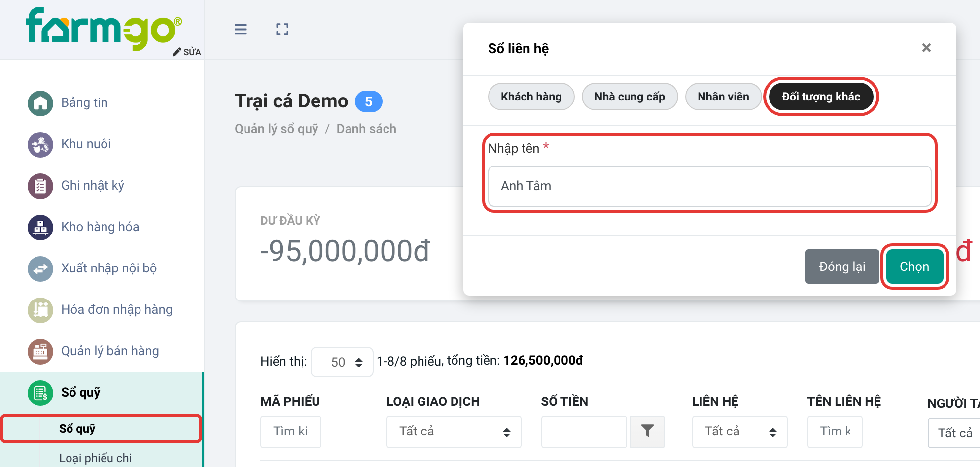Open Khu nuôi sidebar icon
The width and height of the screenshot is (980, 467).
tap(40, 145)
